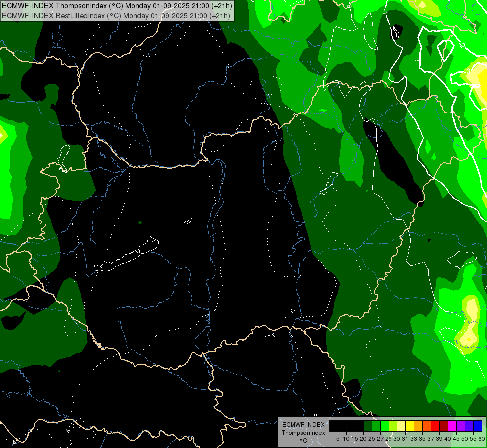Screen dimensions: 487x448
Task: Click the -2 contour label on the map
Action: coord(462,46)
